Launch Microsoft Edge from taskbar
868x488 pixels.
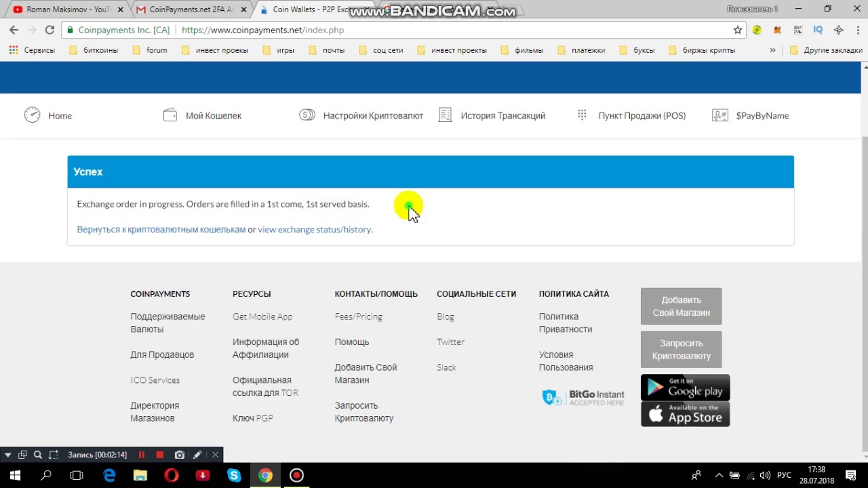coord(109,476)
